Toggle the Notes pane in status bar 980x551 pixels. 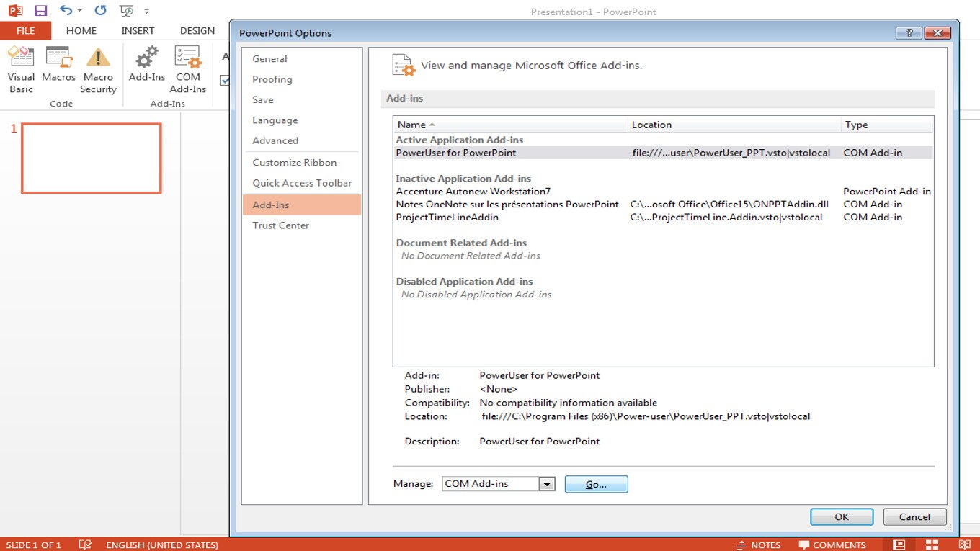pyautogui.click(x=758, y=545)
